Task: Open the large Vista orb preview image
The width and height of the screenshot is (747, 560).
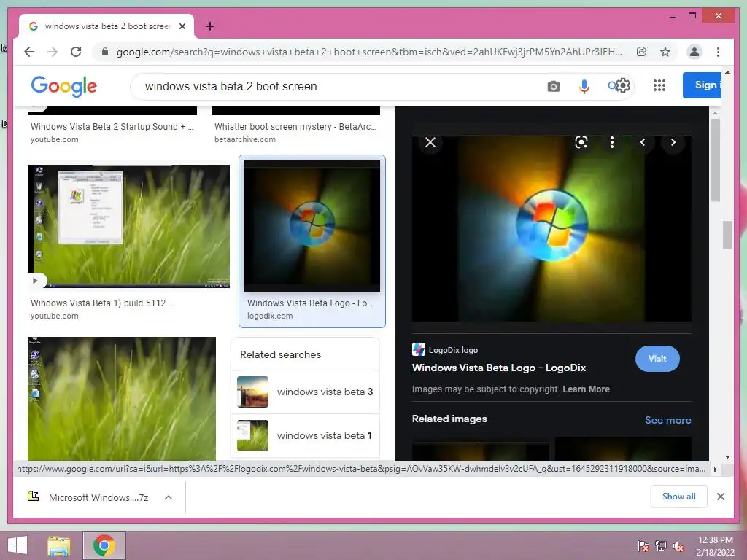Action: (x=551, y=229)
